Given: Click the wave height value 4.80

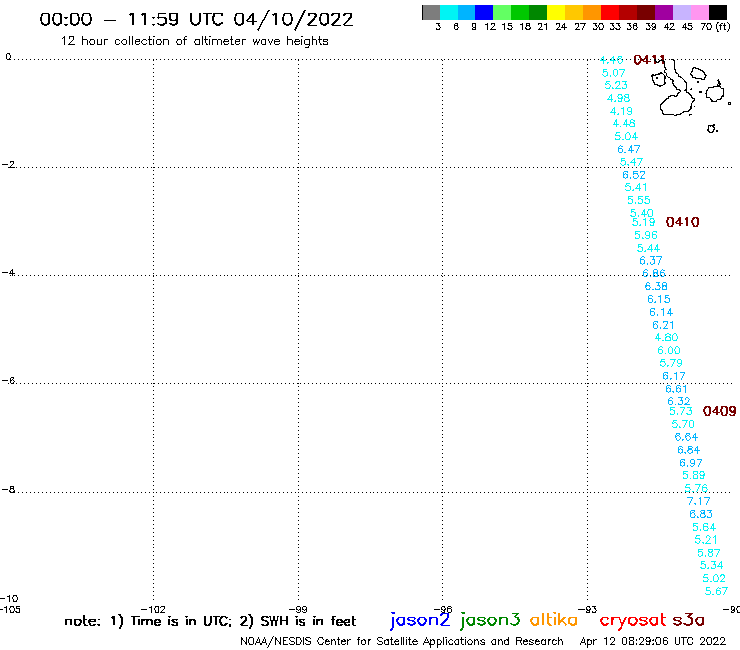Looking at the screenshot, I should (x=666, y=338).
